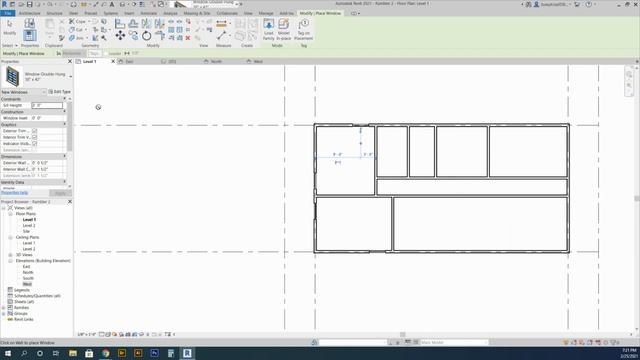Select the Rotate tool in Modify panel
This screenshot has width=640, height=360.
[146, 36]
